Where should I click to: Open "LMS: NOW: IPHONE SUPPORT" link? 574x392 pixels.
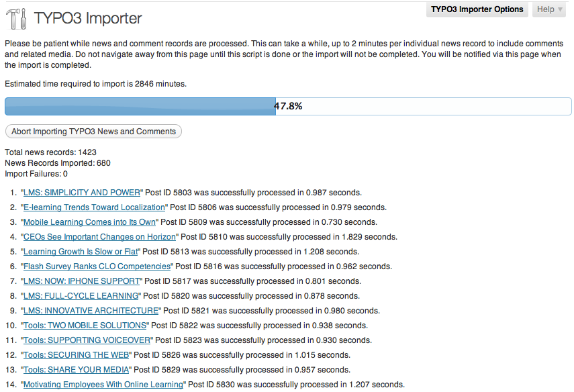point(81,281)
